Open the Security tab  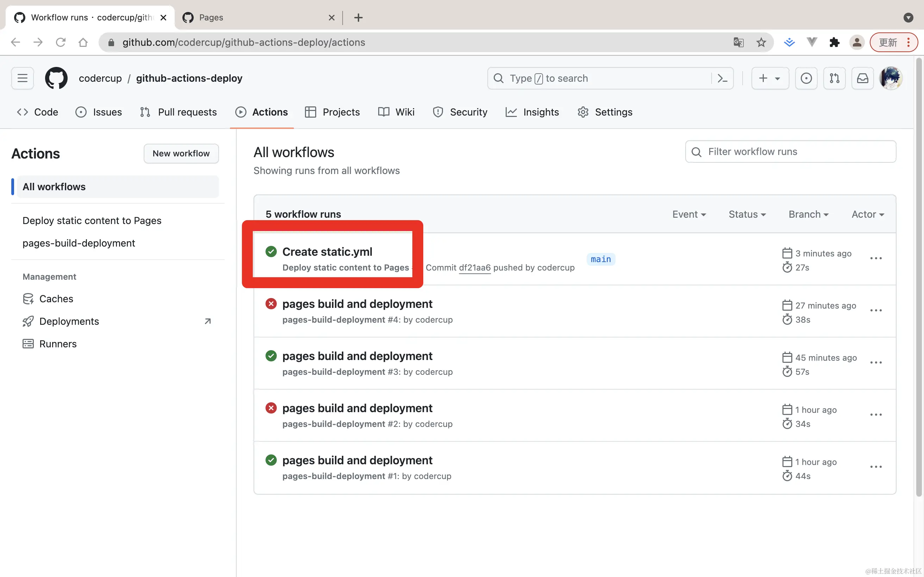click(x=460, y=112)
